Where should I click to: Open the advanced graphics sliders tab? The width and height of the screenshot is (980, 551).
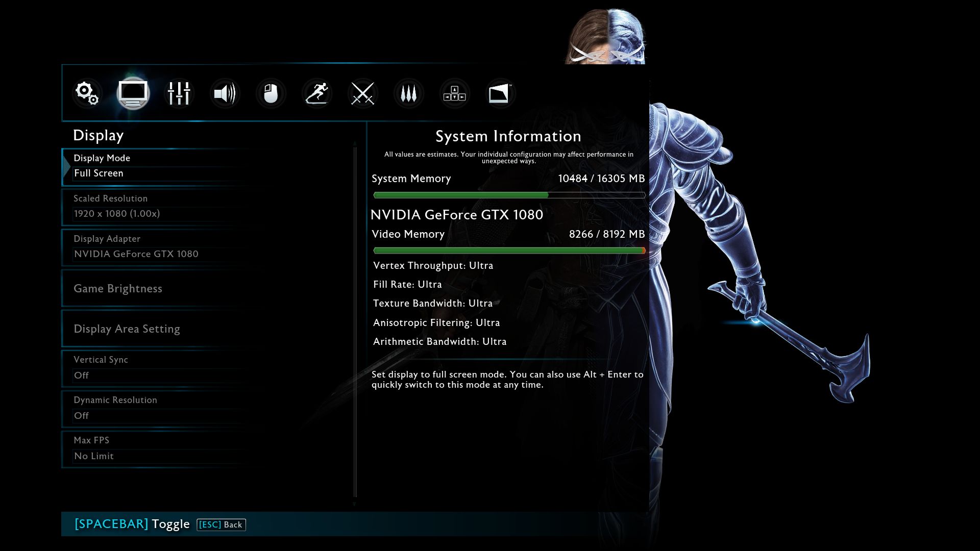coord(179,94)
